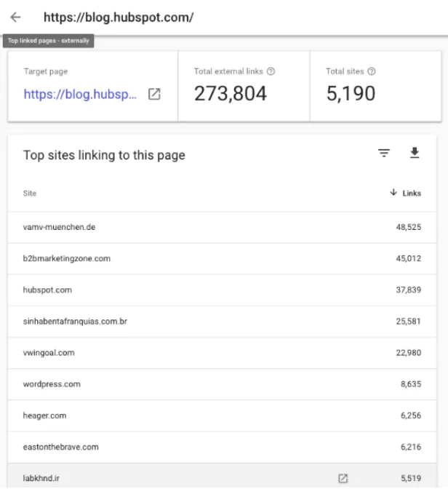The image size is (448, 497).
Task: Go back using the left arrow icon
Action: [15, 17]
